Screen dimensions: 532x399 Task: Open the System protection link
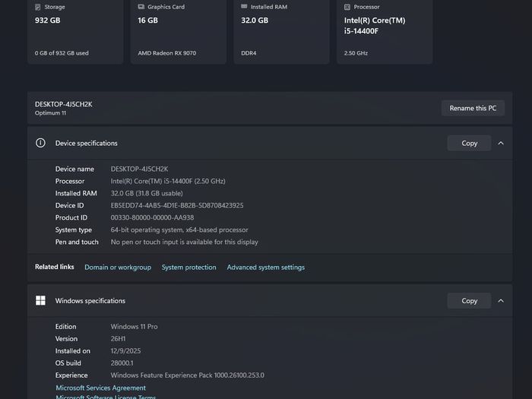[188, 268]
